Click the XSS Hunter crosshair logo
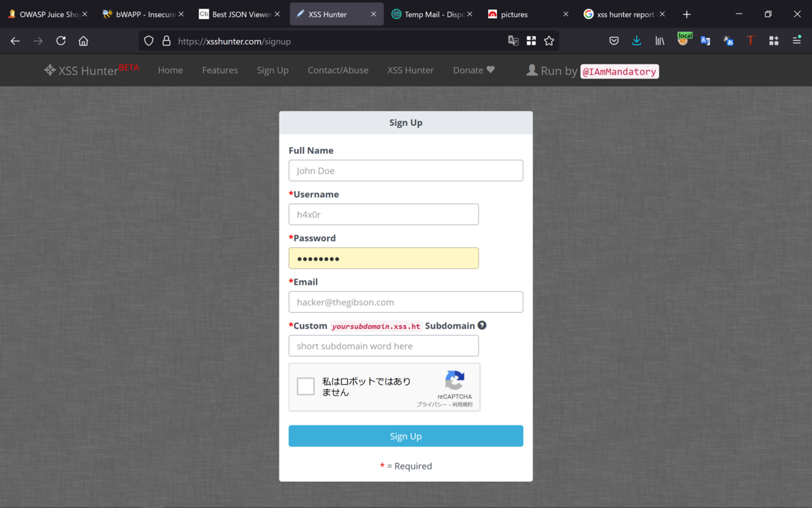The height and width of the screenshot is (508, 812). [x=50, y=70]
